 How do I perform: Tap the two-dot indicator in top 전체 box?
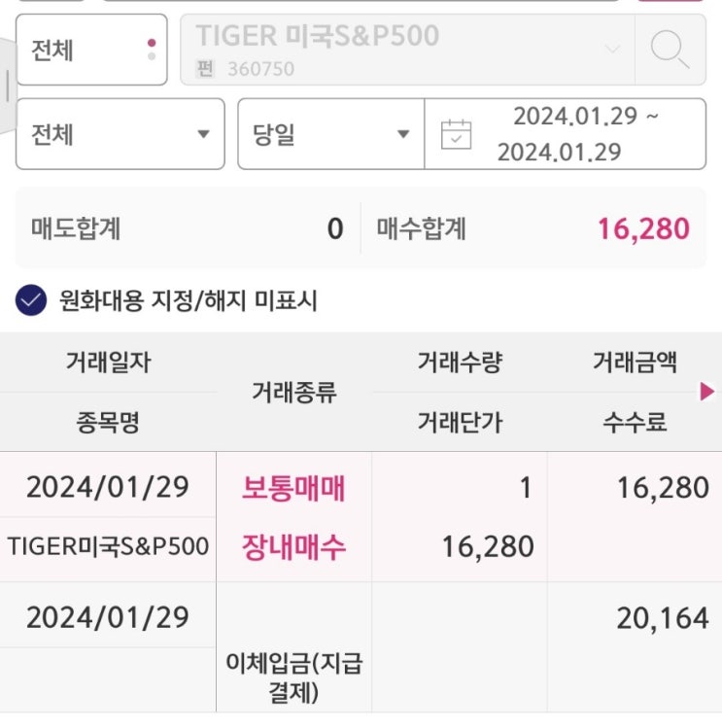tap(151, 50)
